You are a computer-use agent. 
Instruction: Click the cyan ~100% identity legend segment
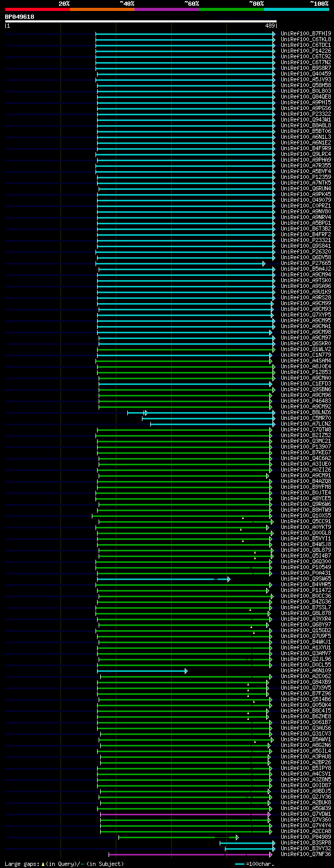(296, 9)
